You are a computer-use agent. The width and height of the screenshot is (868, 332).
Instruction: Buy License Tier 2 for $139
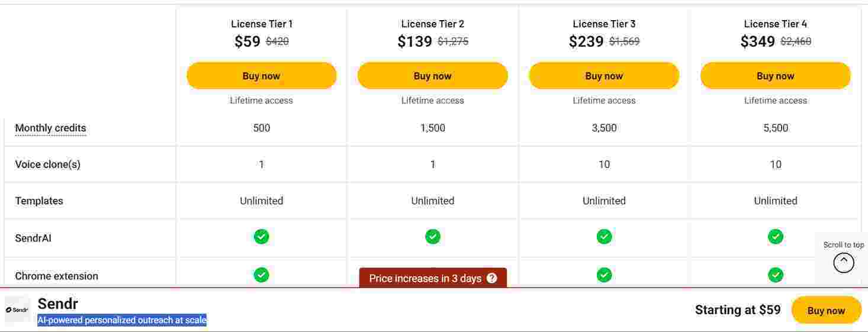pos(433,76)
